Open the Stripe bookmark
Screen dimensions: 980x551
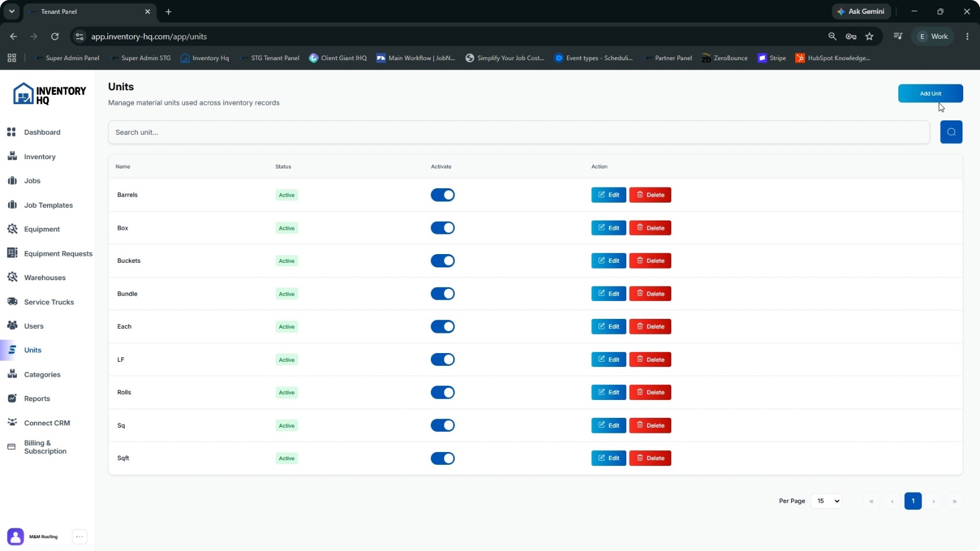[x=772, y=58]
